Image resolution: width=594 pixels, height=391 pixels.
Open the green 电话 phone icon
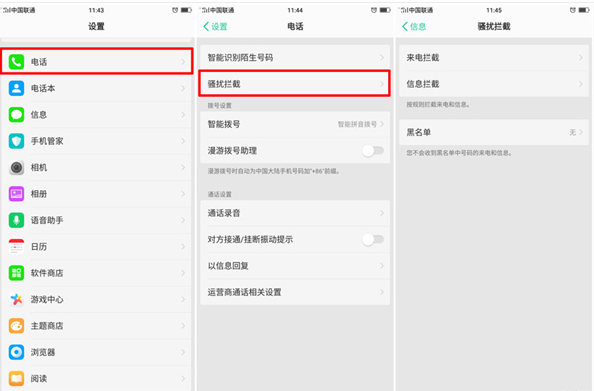[x=16, y=62]
